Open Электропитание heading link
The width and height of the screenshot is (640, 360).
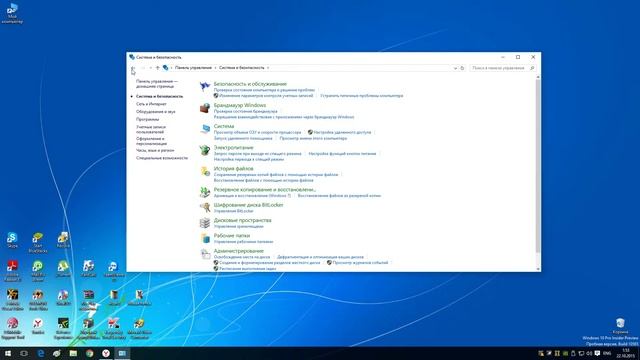(x=233, y=147)
